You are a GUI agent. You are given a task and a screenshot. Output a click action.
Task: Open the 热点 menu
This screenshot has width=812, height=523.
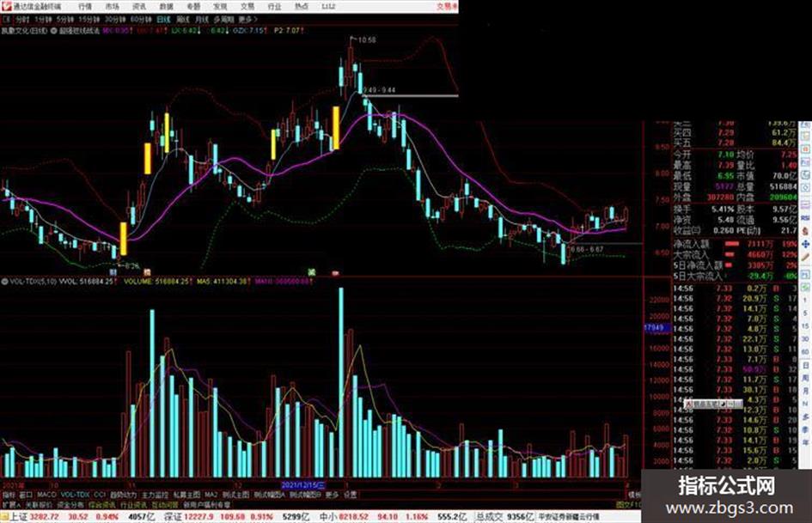(x=302, y=7)
